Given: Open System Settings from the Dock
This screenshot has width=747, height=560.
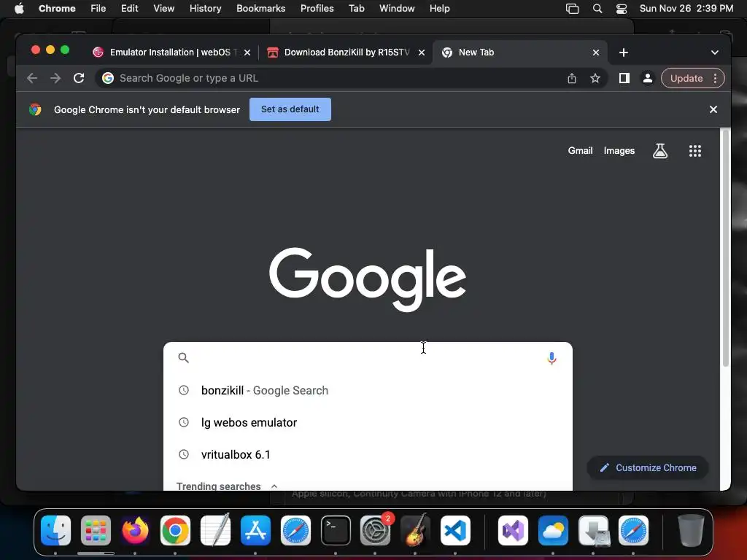Looking at the screenshot, I should pos(376,531).
